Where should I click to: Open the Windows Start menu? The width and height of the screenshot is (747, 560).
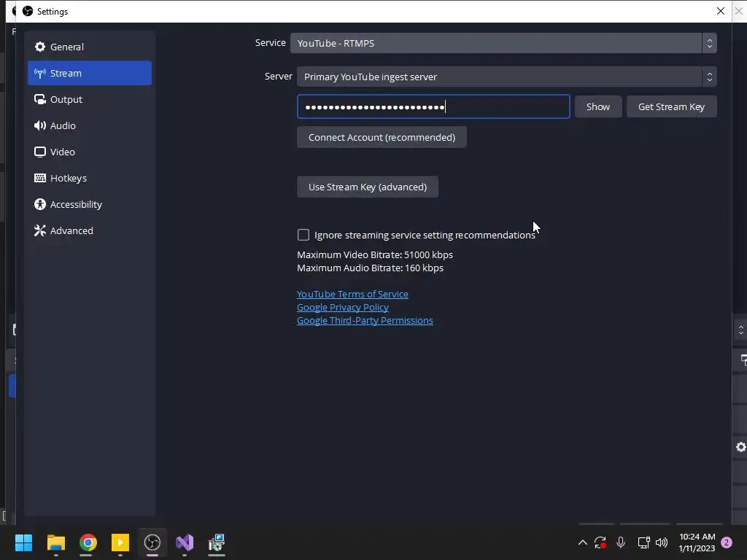click(x=23, y=542)
